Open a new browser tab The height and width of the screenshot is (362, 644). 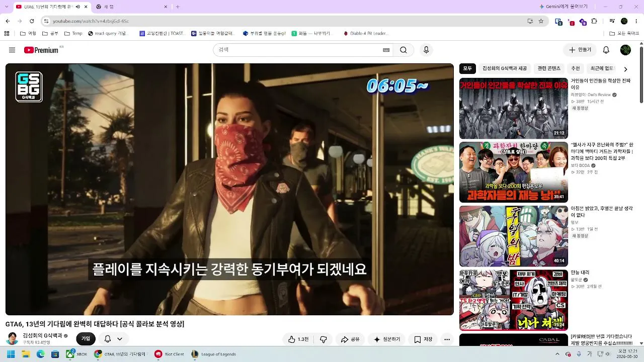point(179,7)
